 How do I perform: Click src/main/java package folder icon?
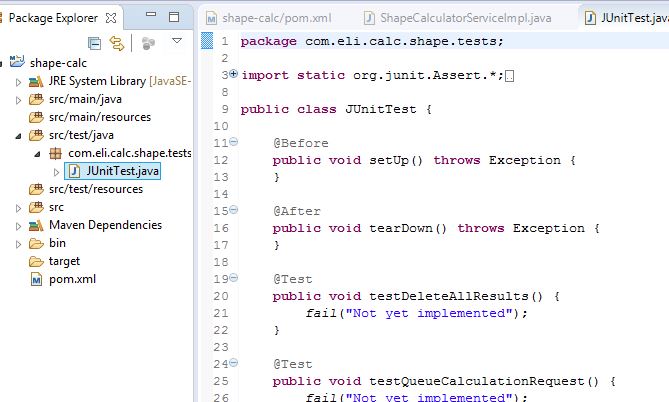pos(36,99)
